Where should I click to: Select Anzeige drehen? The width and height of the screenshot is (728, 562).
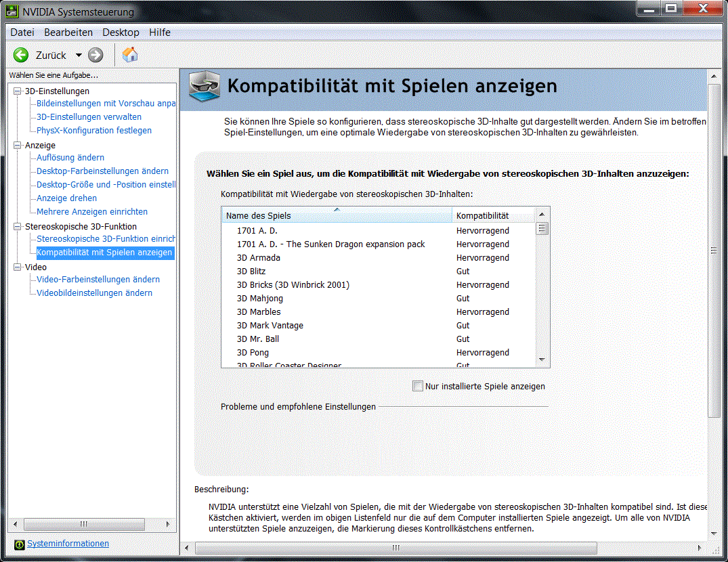67,198
